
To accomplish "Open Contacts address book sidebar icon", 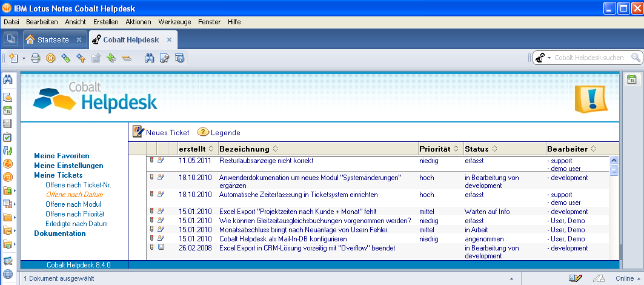I will [x=8, y=124].
